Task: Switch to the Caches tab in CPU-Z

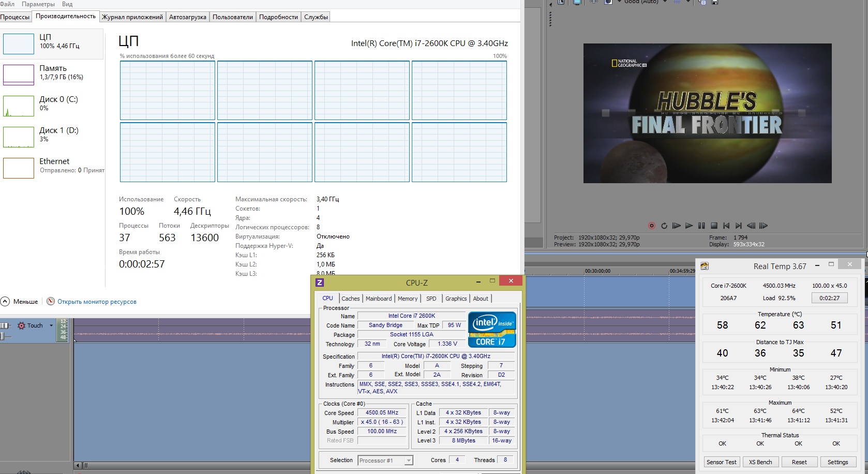Action: pyautogui.click(x=350, y=299)
